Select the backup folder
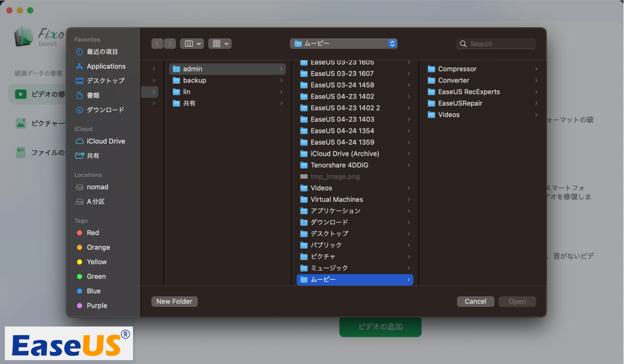Screen dimensions: 624x364 coord(227,80)
